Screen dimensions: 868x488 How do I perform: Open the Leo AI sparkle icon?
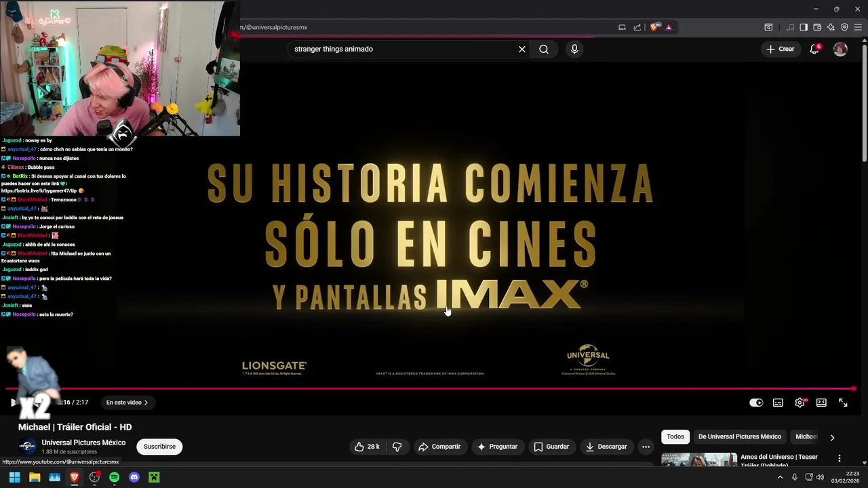pos(831,27)
